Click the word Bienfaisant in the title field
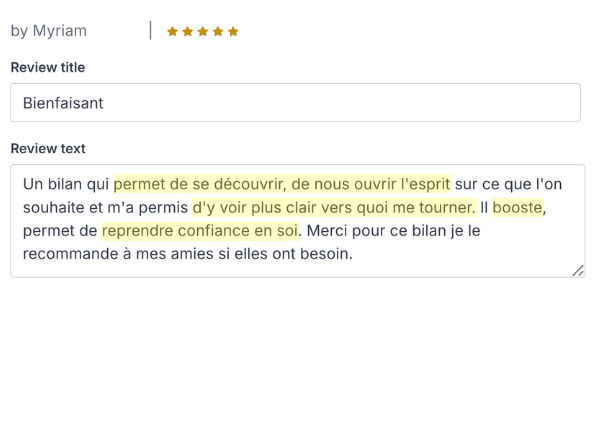Screen dimensions: 600x423 pyautogui.click(x=63, y=103)
